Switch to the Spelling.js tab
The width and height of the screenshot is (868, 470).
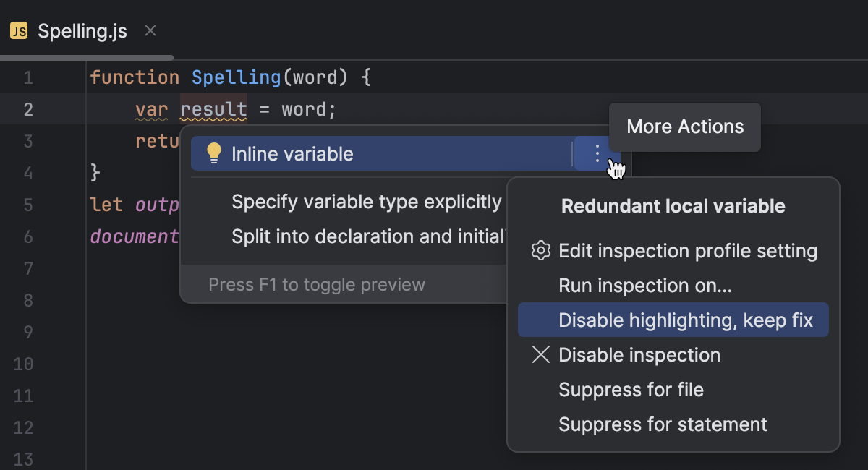[82, 30]
